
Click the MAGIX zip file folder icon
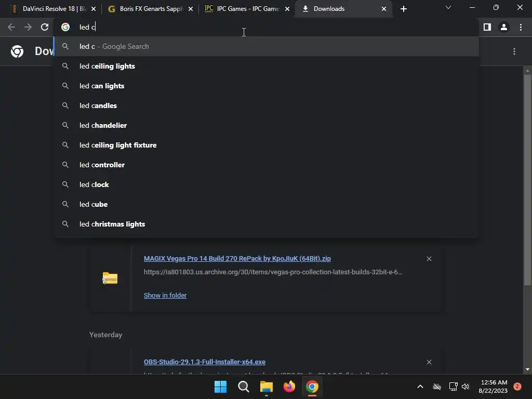click(x=110, y=278)
